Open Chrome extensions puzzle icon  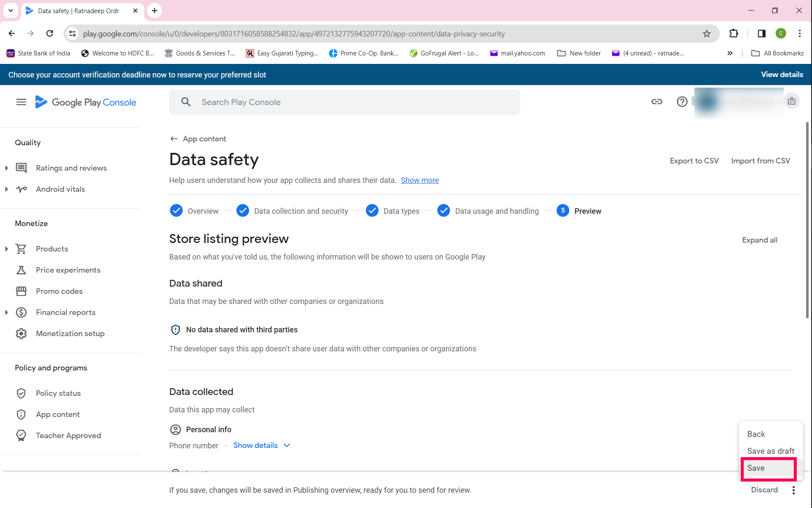pyautogui.click(x=734, y=34)
